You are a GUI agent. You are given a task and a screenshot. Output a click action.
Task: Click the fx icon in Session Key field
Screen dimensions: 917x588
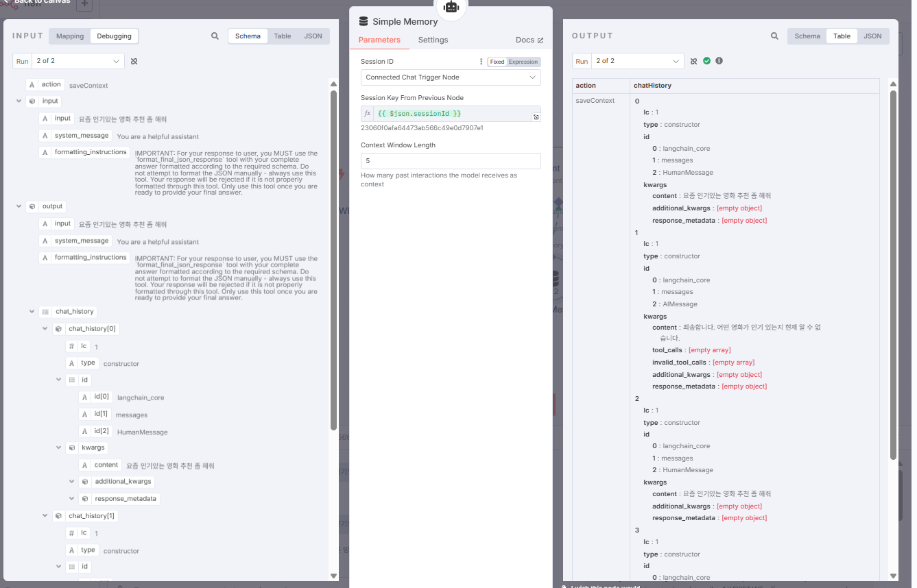click(x=368, y=113)
